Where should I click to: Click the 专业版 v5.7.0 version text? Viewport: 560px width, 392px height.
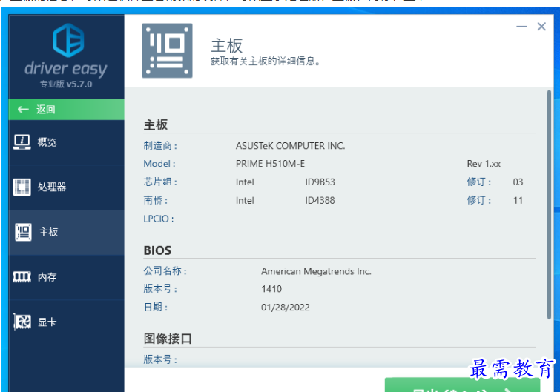66,84
